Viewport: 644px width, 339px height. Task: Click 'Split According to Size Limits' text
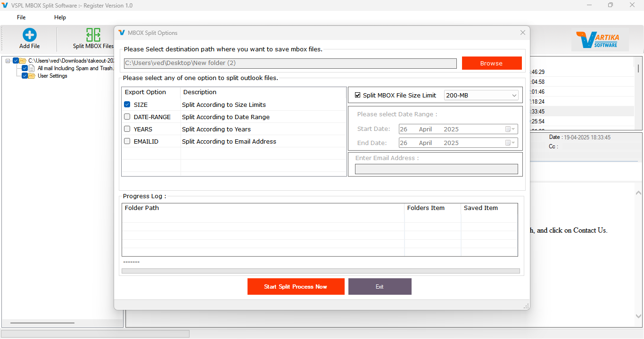(x=224, y=105)
